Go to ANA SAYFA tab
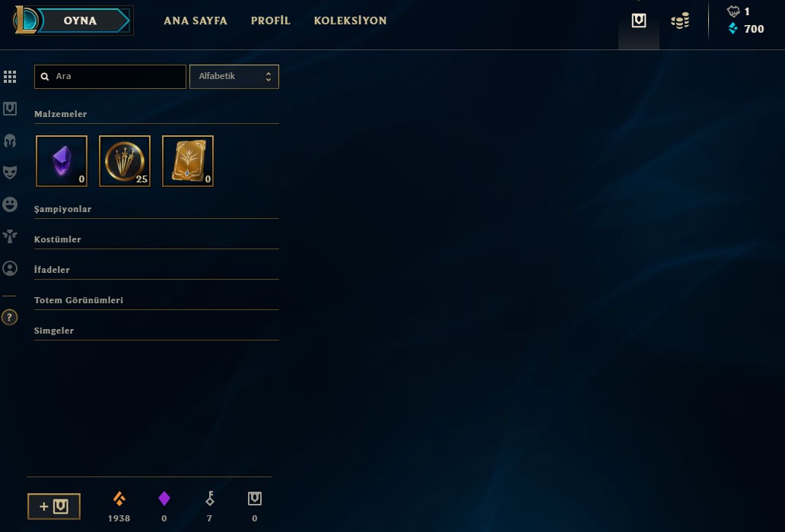785x532 pixels. click(x=195, y=21)
